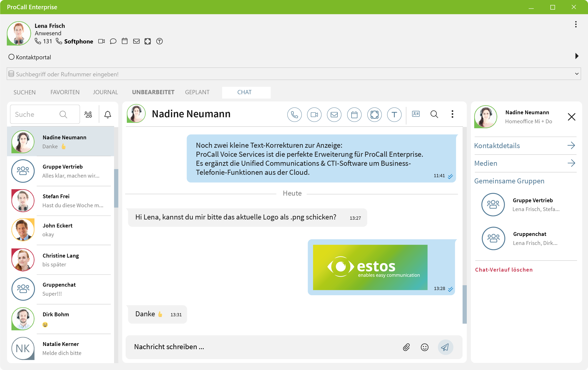Image resolution: width=588 pixels, height=370 pixels.
Task: Open Christine Lang chat in list
Action: tap(61, 260)
